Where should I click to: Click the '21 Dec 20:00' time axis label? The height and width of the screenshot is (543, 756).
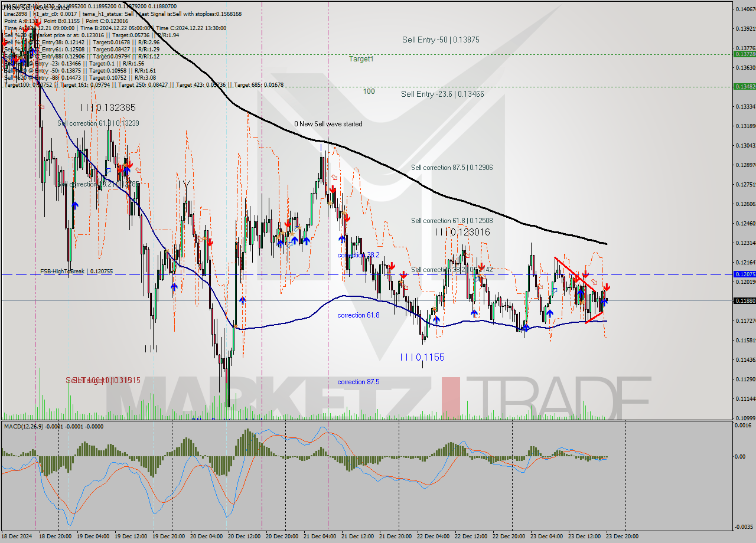396,536
